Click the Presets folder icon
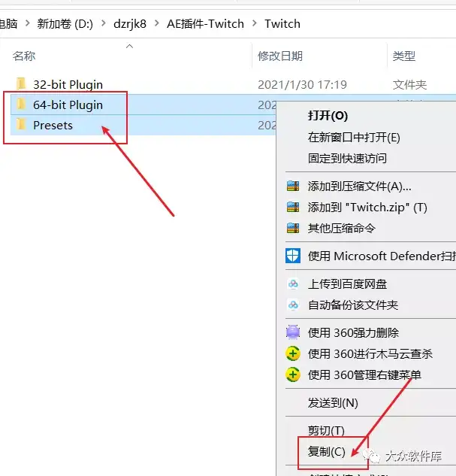 (x=21, y=125)
